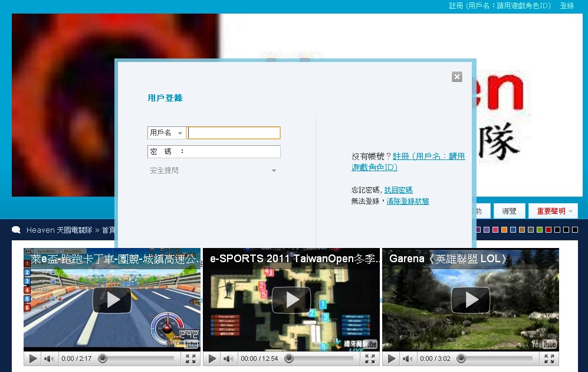The width and height of the screenshot is (588, 372).
Task: Close the 用戶登錄 login dialog
Action: pyautogui.click(x=456, y=77)
